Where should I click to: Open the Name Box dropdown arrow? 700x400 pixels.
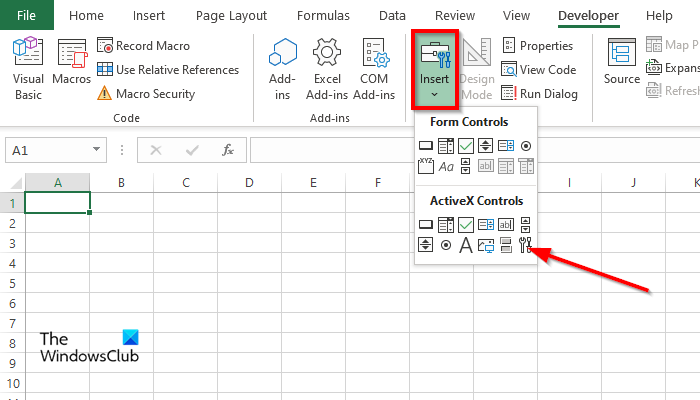pyautogui.click(x=97, y=150)
